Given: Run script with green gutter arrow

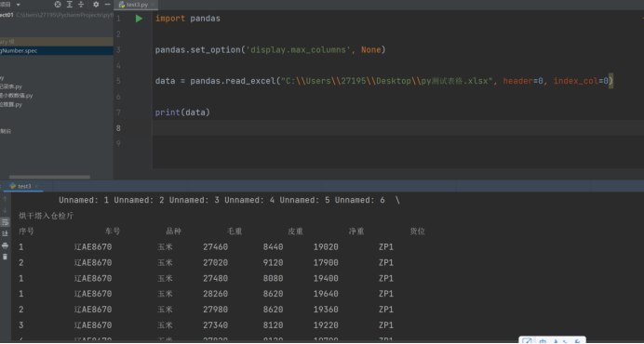Looking at the screenshot, I should click(x=139, y=19).
